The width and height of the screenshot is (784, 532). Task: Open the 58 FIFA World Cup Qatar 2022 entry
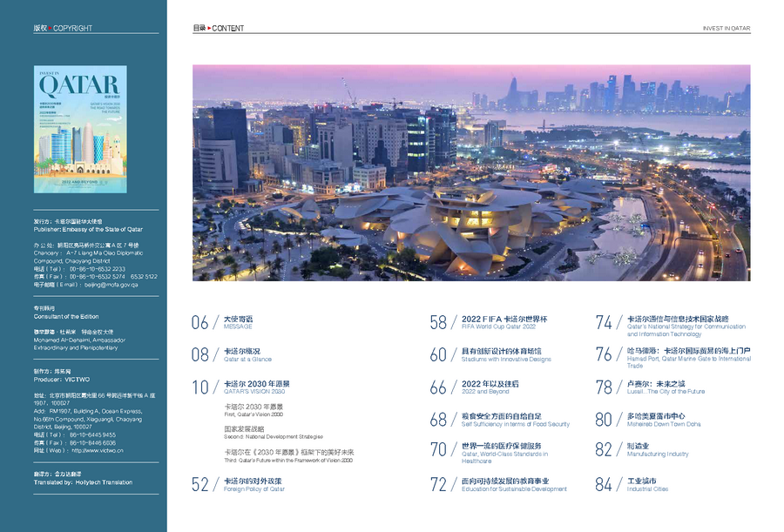(489, 322)
